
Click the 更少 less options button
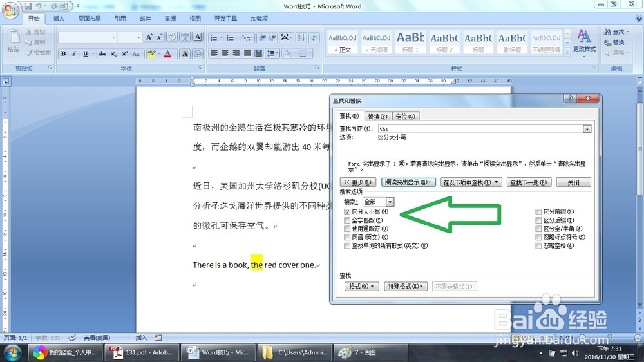(357, 182)
